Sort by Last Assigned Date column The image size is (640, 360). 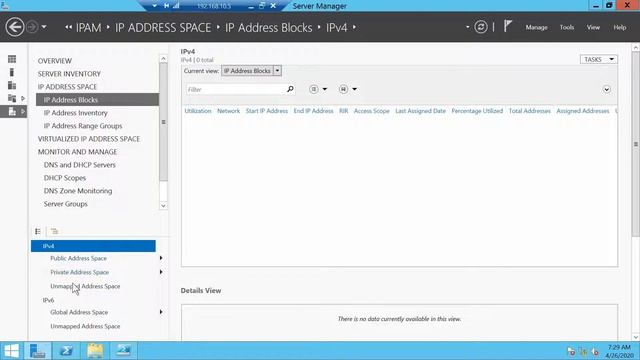(420, 111)
